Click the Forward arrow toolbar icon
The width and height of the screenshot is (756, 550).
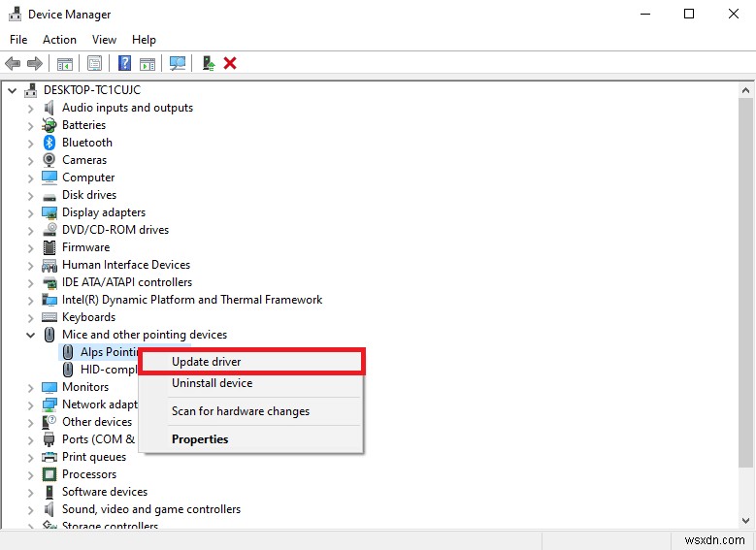(35, 63)
